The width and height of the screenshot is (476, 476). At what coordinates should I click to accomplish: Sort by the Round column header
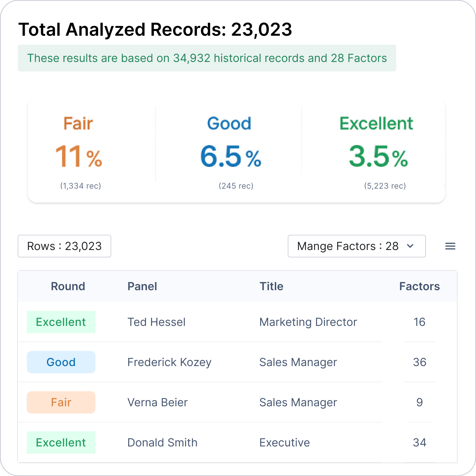click(68, 286)
